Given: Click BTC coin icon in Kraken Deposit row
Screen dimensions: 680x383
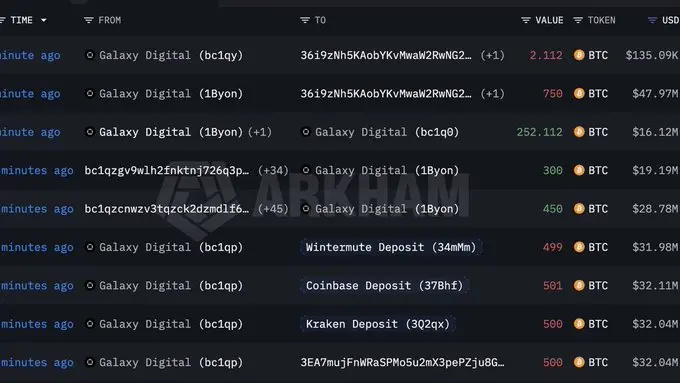Looking at the screenshot, I should [x=579, y=324].
